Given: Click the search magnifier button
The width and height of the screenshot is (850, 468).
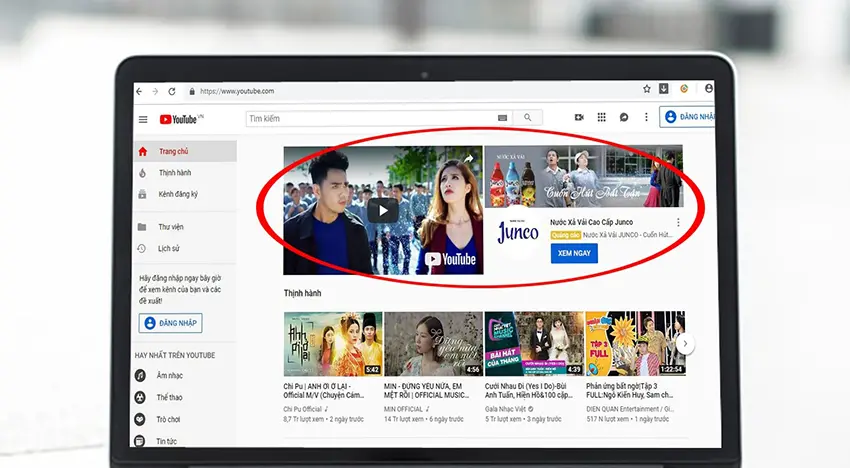Looking at the screenshot, I should [527, 118].
